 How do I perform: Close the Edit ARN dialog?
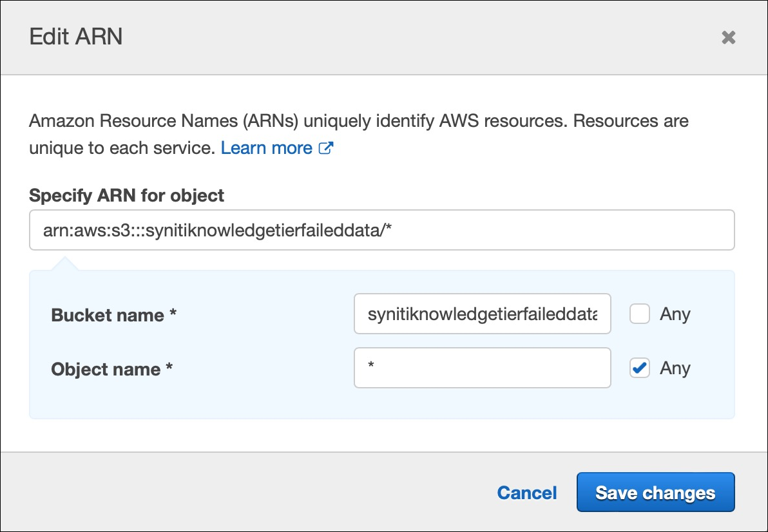point(728,37)
